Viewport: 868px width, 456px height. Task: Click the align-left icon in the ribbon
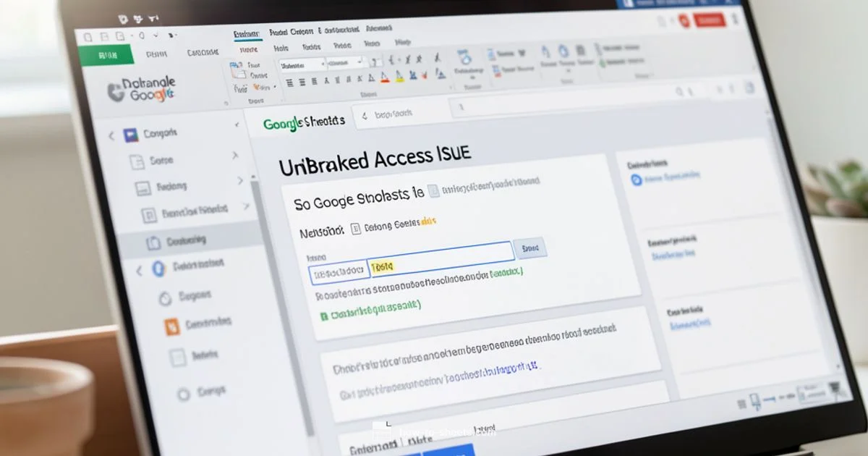pyautogui.click(x=289, y=80)
